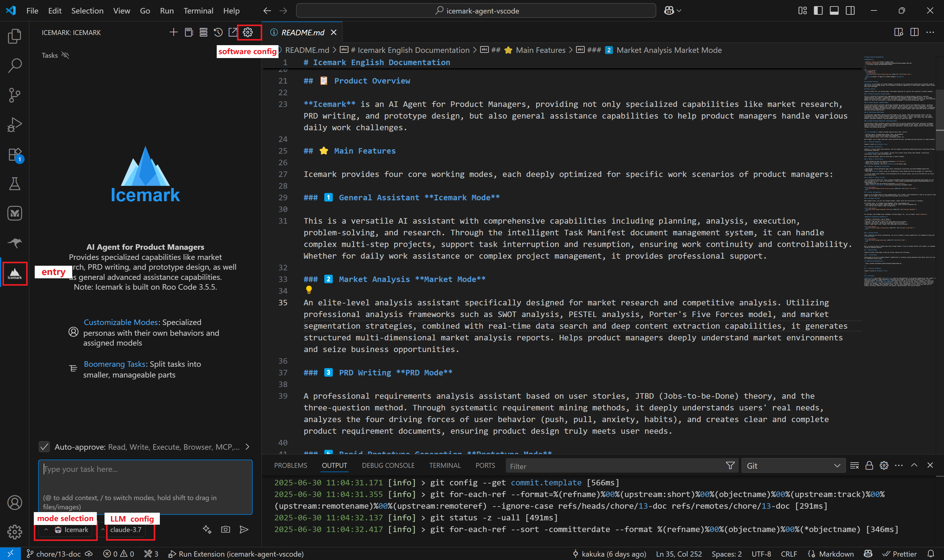Open the Source Control view
The image size is (944, 560).
[x=14, y=95]
